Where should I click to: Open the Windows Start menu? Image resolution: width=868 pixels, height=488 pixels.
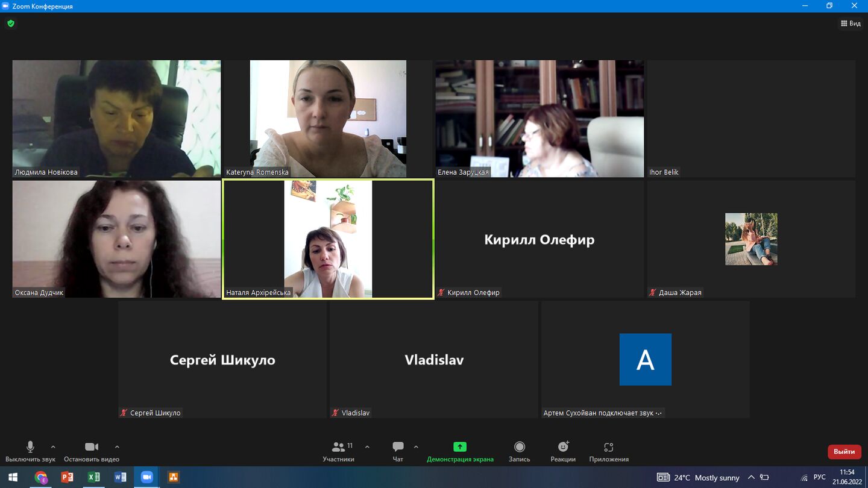tap(13, 477)
